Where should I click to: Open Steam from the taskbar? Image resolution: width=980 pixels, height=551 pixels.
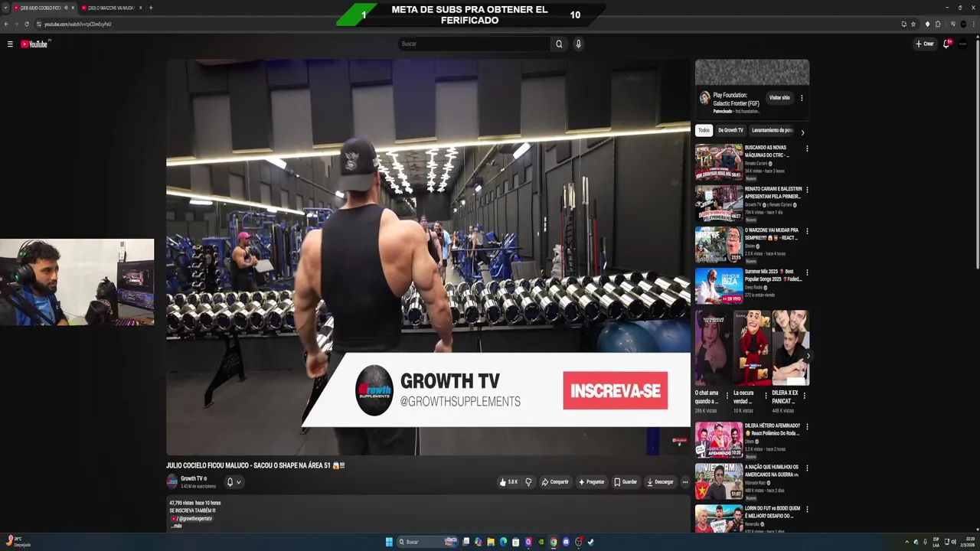coord(590,542)
